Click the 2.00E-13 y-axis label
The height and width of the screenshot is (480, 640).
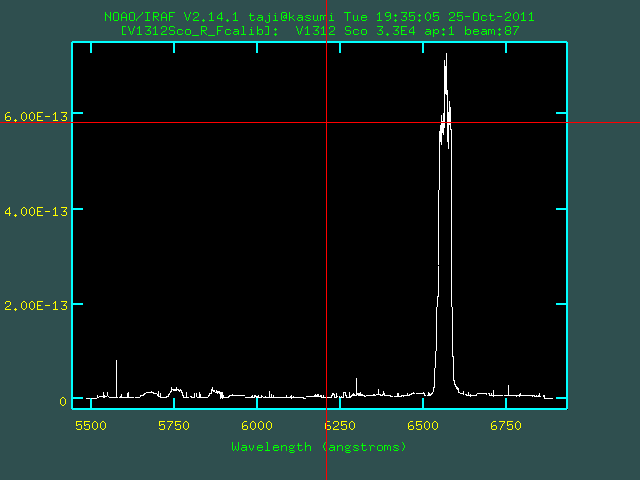pyautogui.click(x=36, y=305)
